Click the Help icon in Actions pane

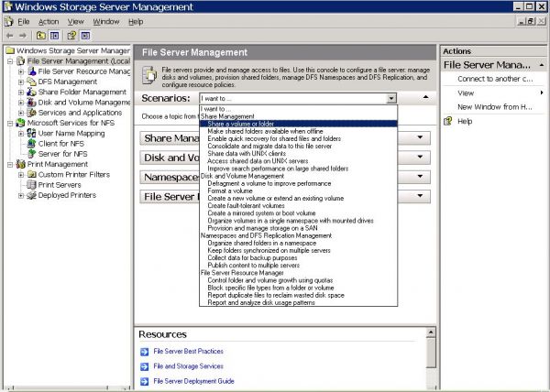448,121
